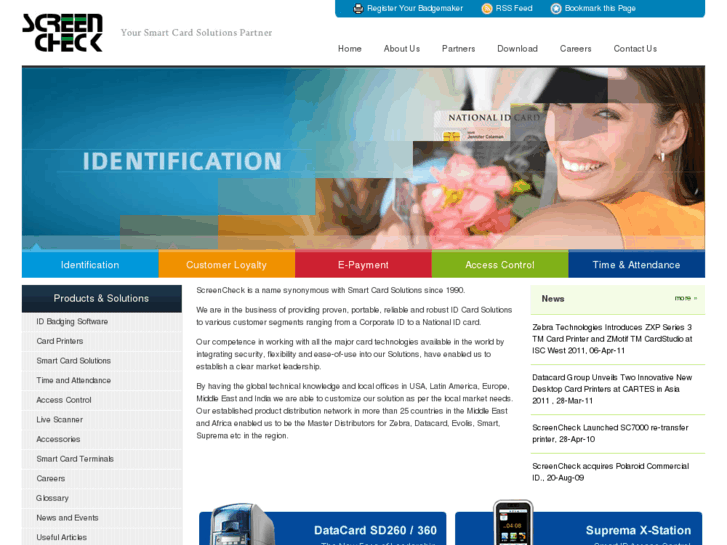Screen dimensions: 727x545
Task: Select the E-Payment tab
Action: 363,264
